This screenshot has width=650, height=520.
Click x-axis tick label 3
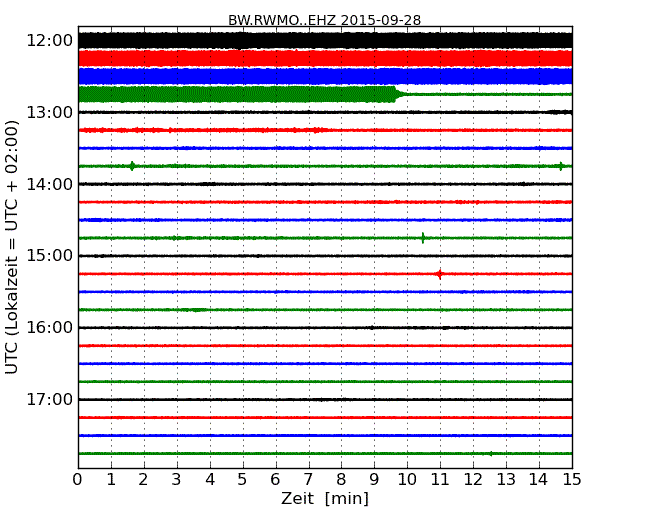point(177,480)
